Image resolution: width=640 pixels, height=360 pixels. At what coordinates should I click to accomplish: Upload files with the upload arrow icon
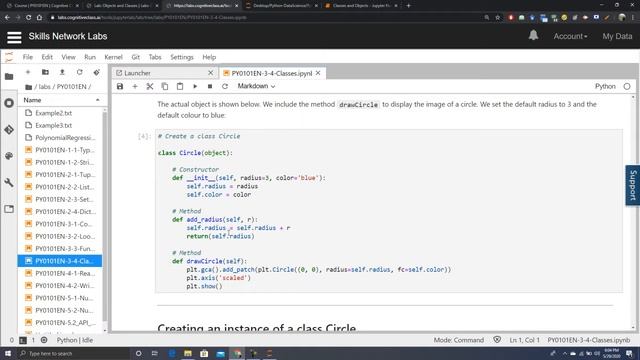click(x=62, y=72)
